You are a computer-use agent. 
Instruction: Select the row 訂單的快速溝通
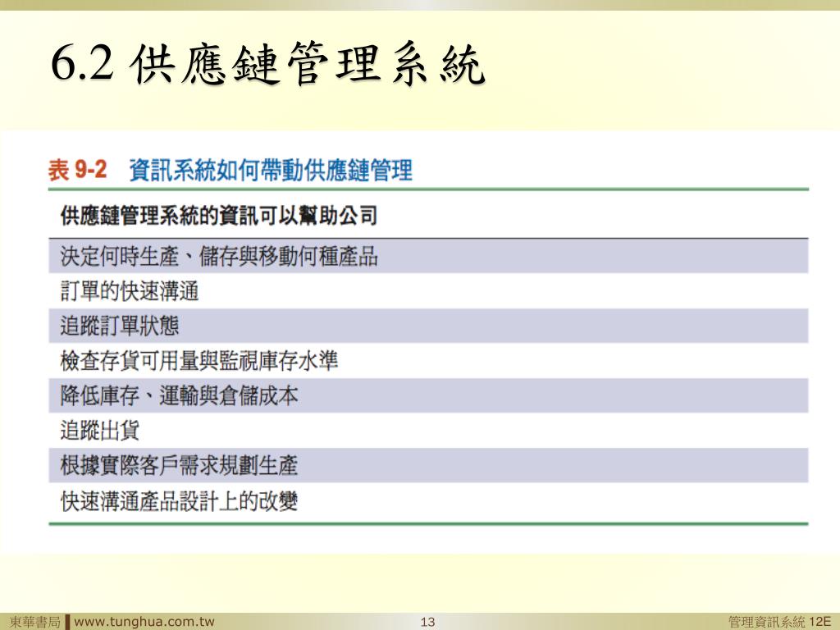click(428, 291)
